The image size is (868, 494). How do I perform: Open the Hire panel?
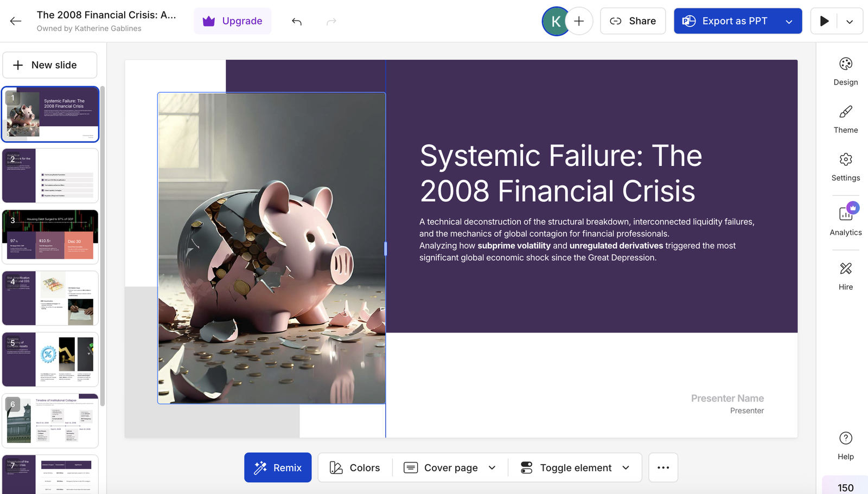[x=845, y=275]
